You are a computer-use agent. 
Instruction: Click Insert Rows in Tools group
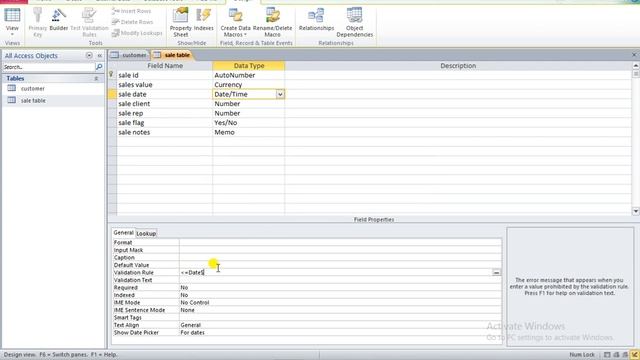(x=131, y=11)
